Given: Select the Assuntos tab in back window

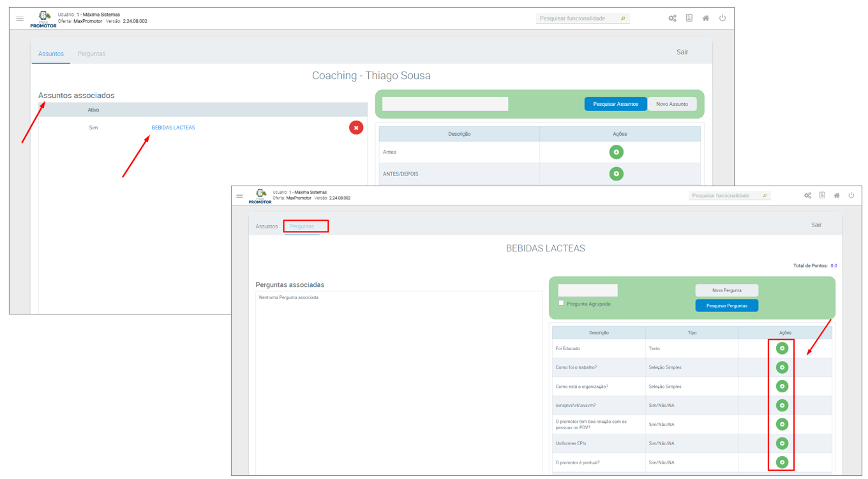Looking at the screenshot, I should click(x=51, y=54).
